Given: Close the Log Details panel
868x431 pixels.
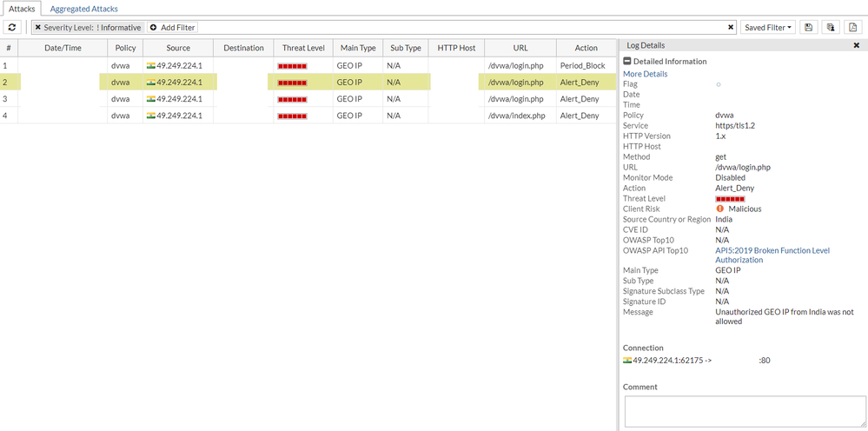Looking at the screenshot, I should tap(857, 45).
